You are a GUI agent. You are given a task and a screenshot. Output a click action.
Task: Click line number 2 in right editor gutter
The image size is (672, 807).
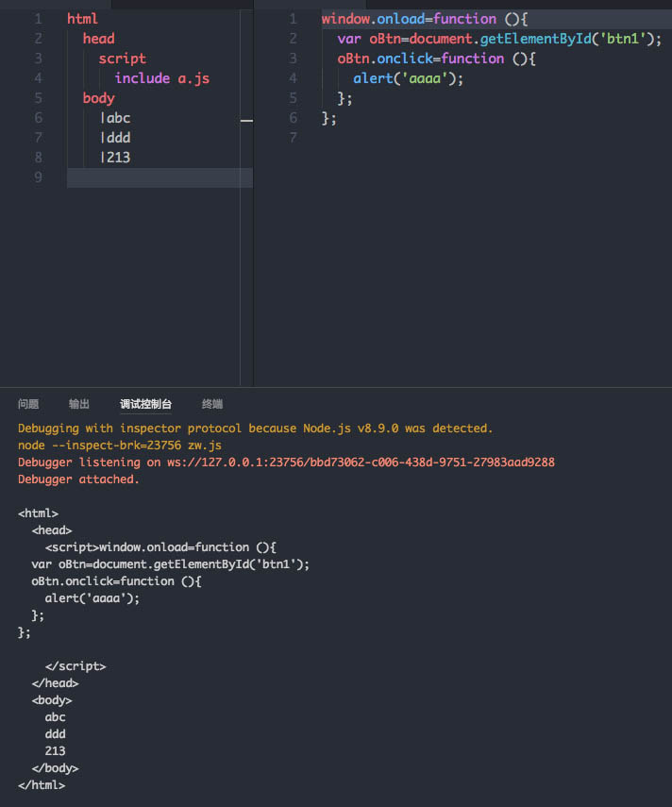coord(294,39)
